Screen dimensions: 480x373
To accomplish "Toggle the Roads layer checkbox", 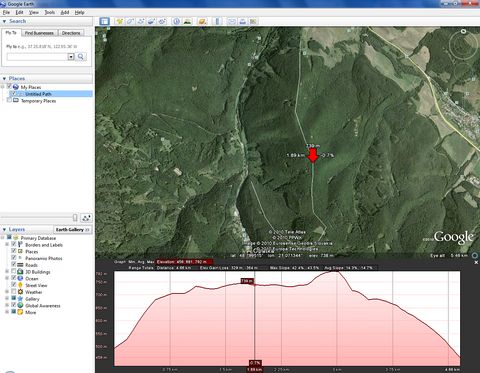I will (14, 265).
